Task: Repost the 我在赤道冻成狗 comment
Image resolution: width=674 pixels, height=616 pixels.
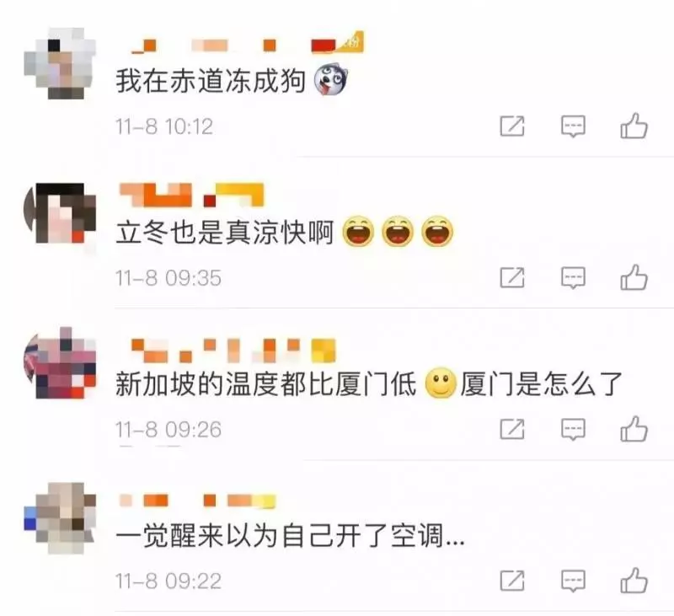Action: coord(512,126)
